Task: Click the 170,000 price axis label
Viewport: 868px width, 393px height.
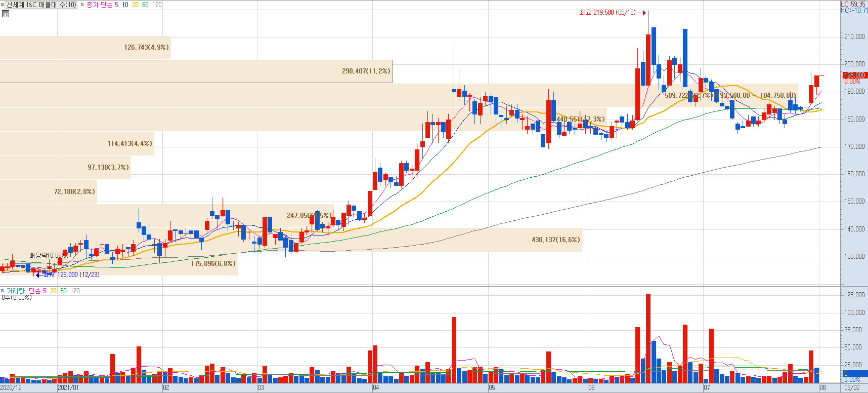Action: tap(854, 146)
